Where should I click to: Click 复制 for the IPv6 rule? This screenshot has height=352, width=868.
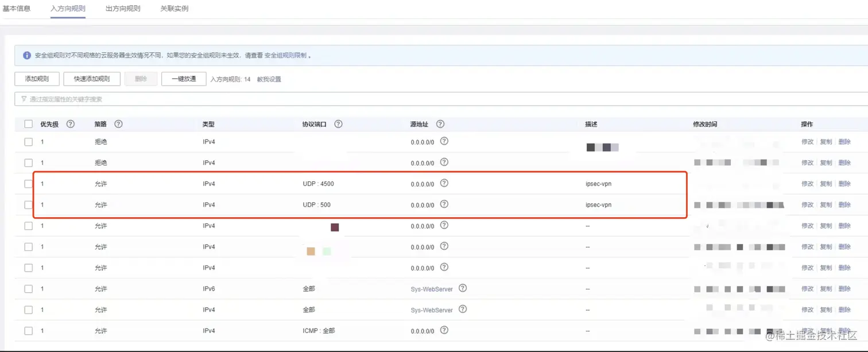tap(826, 288)
